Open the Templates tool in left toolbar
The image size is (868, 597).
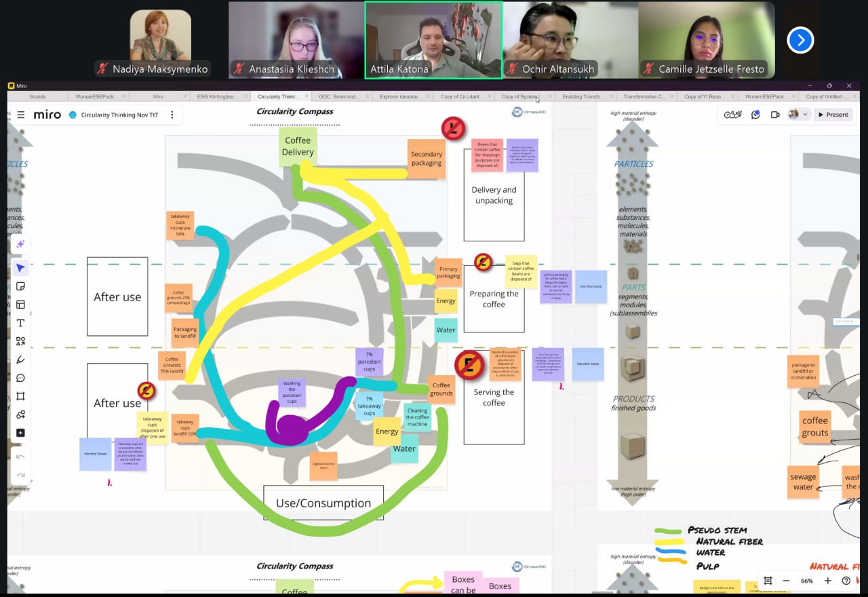click(20, 305)
